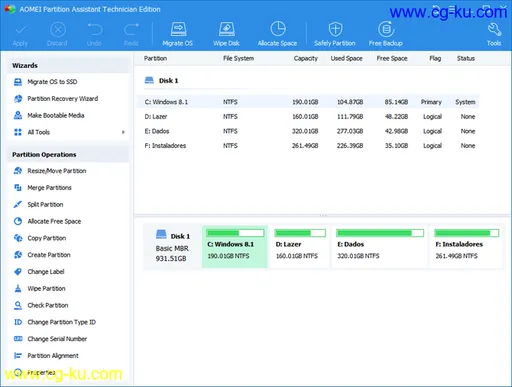The image size is (512, 387).
Task: Click the Resize/Move Partition icon
Action: [x=18, y=171]
